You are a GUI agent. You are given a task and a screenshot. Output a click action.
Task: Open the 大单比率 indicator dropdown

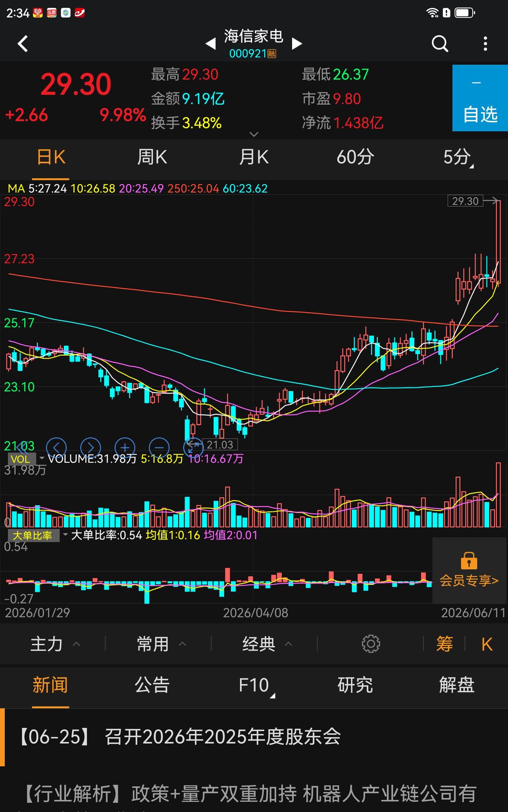38,535
